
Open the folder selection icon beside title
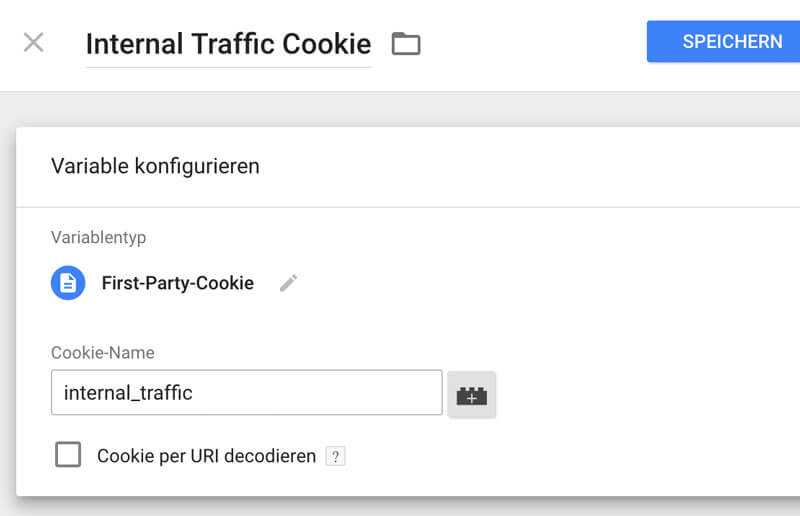[x=406, y=43]
